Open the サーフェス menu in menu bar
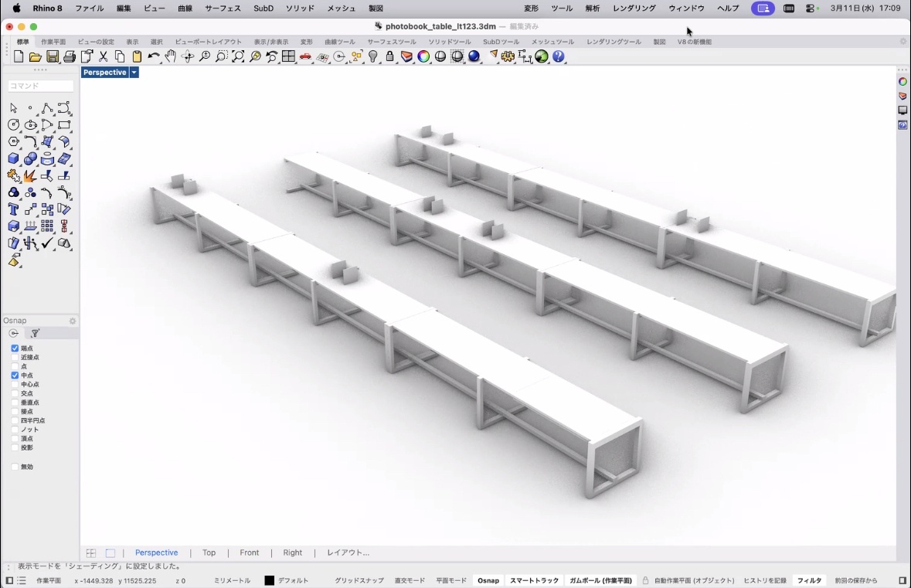Viewport: 911px width, 588px height. pyautogui.click(x=223, y=8)
